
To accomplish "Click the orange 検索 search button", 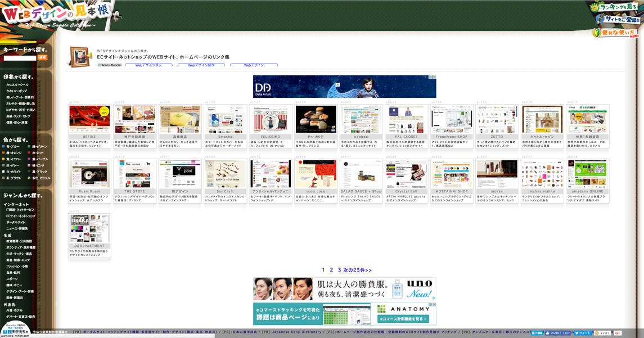I will [43, 58].
